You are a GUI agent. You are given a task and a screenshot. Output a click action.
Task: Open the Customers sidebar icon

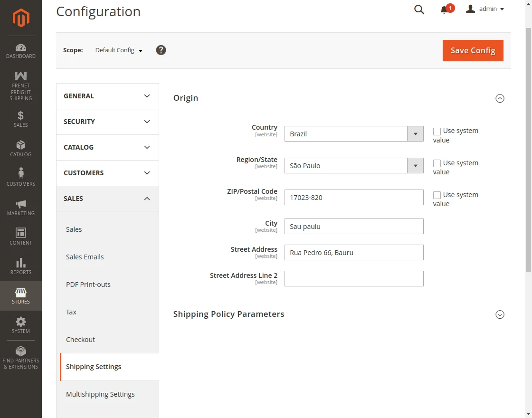tap(20, 176)
